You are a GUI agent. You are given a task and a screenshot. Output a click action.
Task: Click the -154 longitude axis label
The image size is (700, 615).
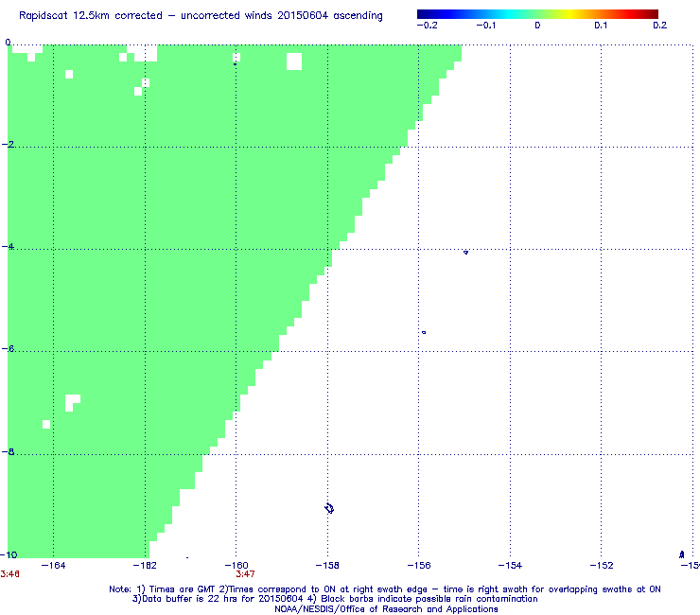coord(510,566)
